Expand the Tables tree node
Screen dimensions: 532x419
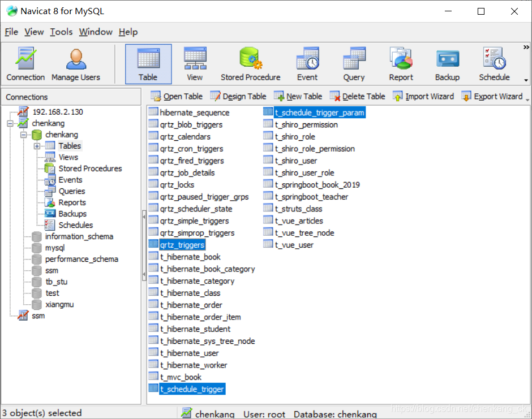37,146
